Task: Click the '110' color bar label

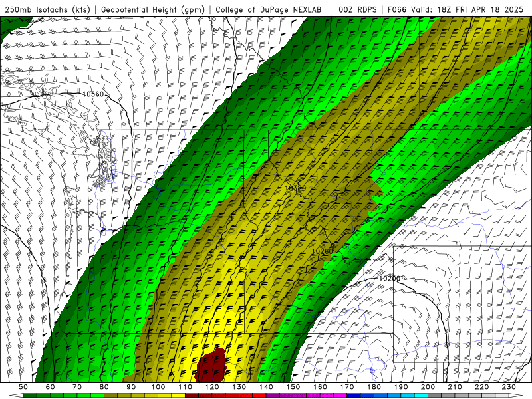Action: coord(185,387)
